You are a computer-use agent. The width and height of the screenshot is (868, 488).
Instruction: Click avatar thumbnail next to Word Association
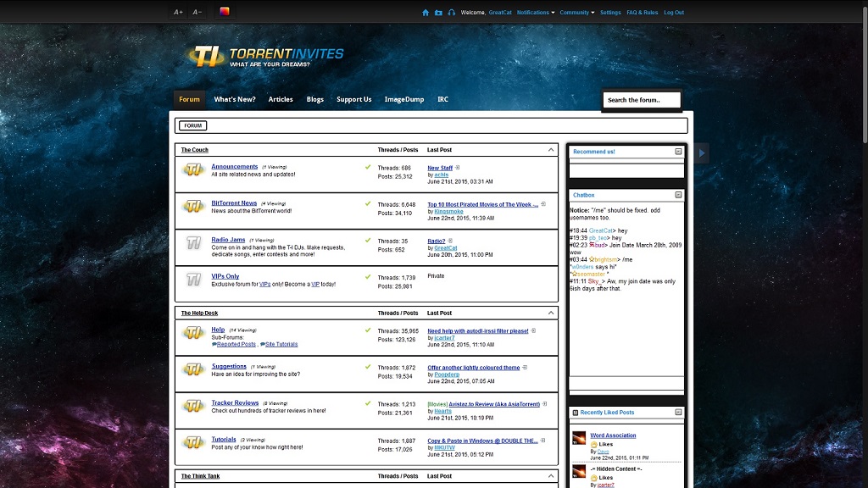[x=579, y=438]
